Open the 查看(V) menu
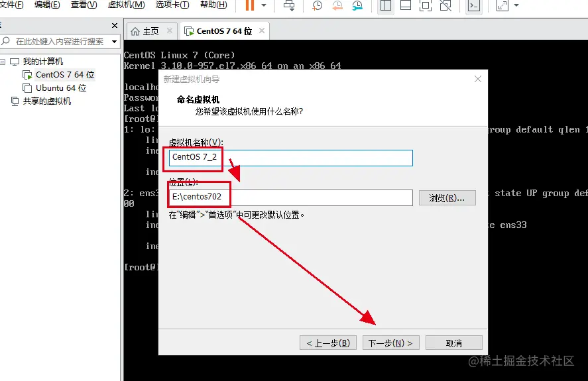588x381 pixels. 84,5
